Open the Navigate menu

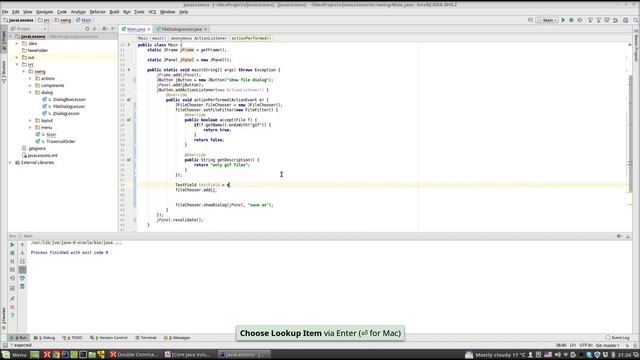(44, 12)
